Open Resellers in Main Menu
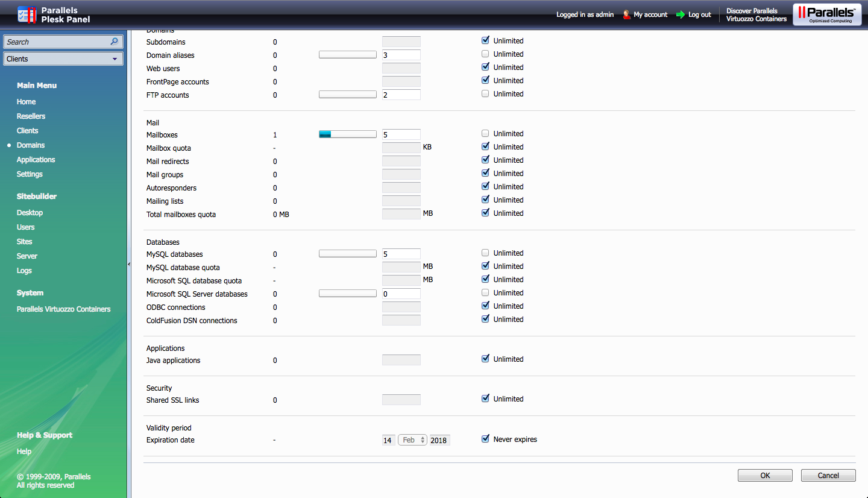Screen dimensions: 868x498 (x=31, y=116)
